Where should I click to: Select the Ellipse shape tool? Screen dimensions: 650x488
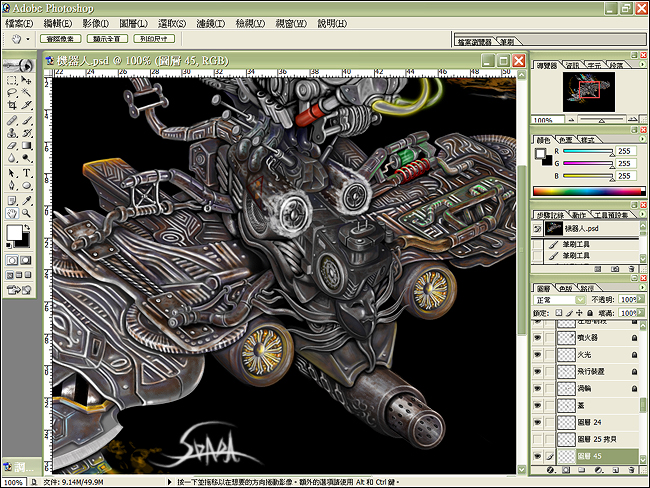click(26, 185)
